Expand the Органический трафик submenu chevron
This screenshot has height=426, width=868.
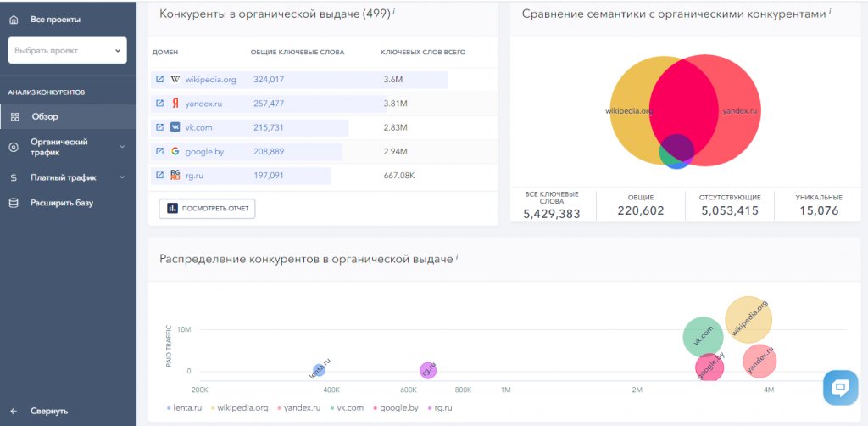pos(122,147)
